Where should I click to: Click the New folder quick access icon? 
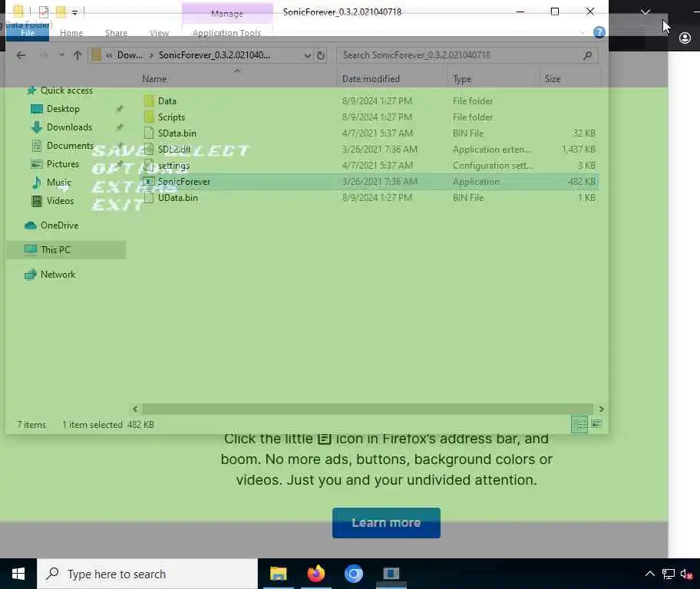coord(61,12)
